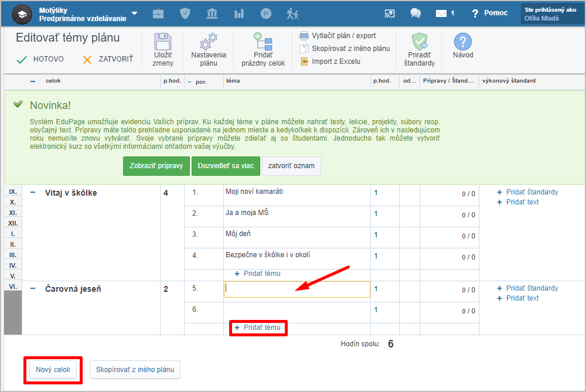Open the bar chart icon in top bar
Image resolution: width=586 pixels, height=392 pixels.
point(239,14)
